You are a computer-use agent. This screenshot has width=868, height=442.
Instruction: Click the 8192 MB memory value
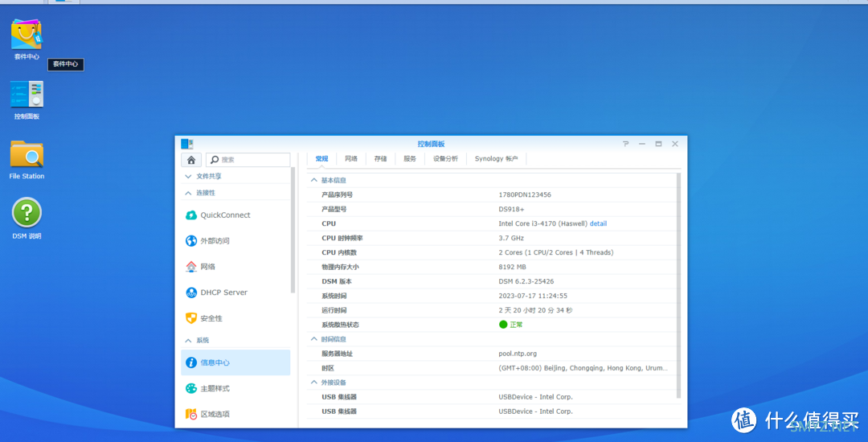click(x=512, y=267)
